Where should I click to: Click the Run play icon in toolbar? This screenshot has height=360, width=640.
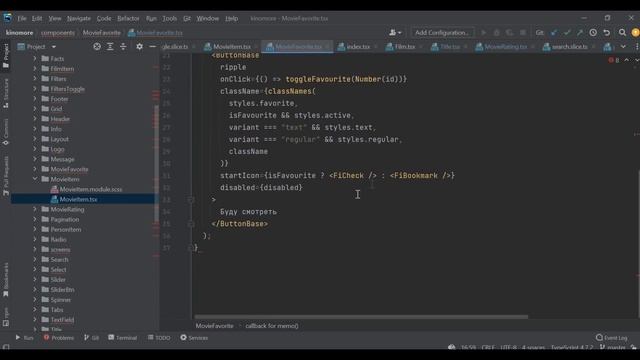coord(484,32)
